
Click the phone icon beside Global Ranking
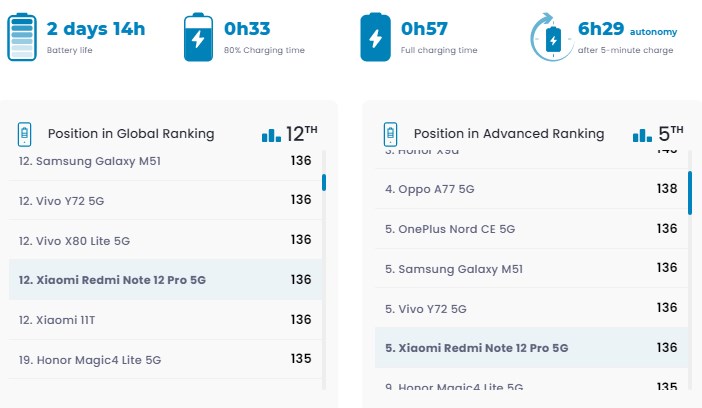coord(27,134)
